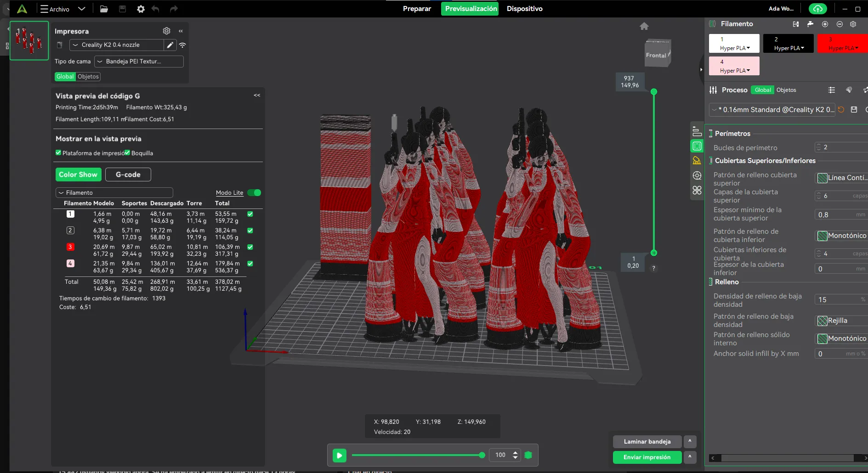Screen dimensions: 868x473
Task: Play the G-code preview animation
Action: click(x=339, y=455)
